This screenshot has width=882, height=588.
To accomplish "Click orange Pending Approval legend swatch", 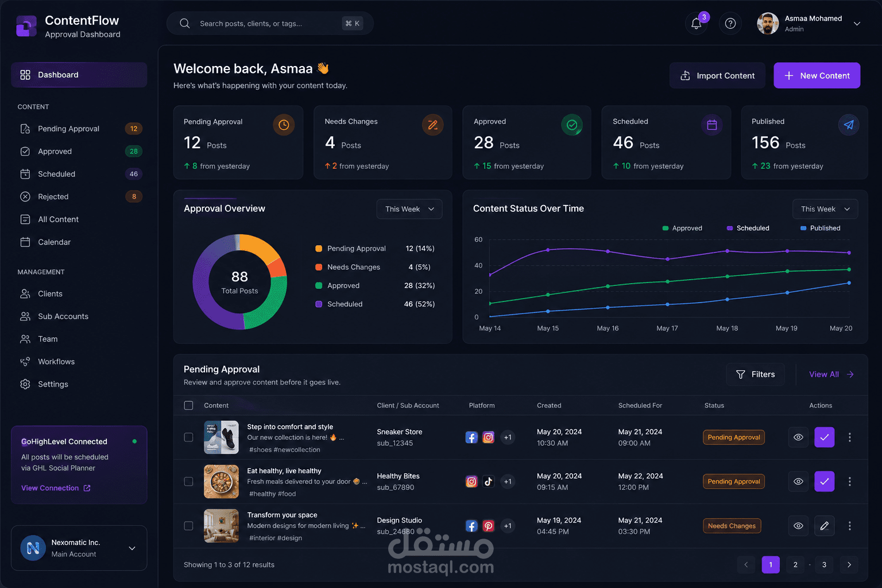I will [x=319, y=249].
